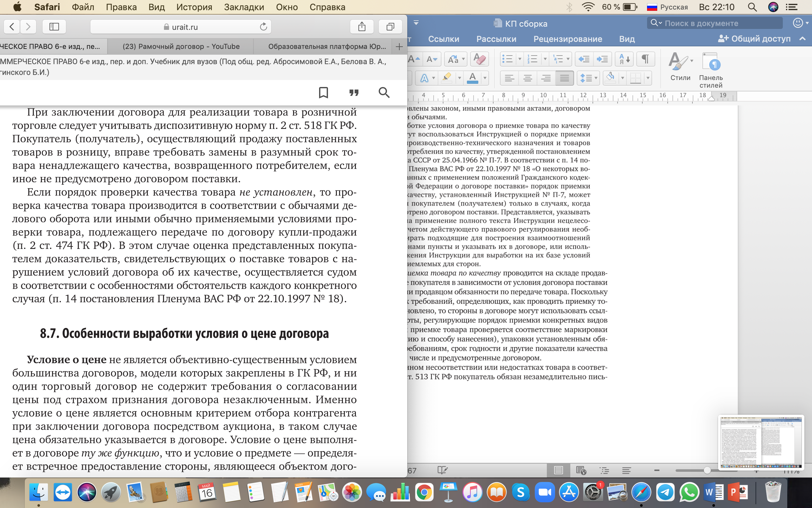The image size is (812, 508).
Task: Show Safari sidebar
Action: 54,27
